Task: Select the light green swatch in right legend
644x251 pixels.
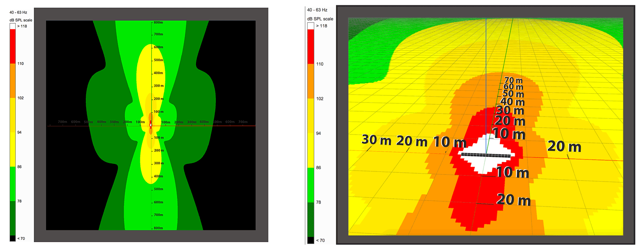Action: tap(311, 184)
